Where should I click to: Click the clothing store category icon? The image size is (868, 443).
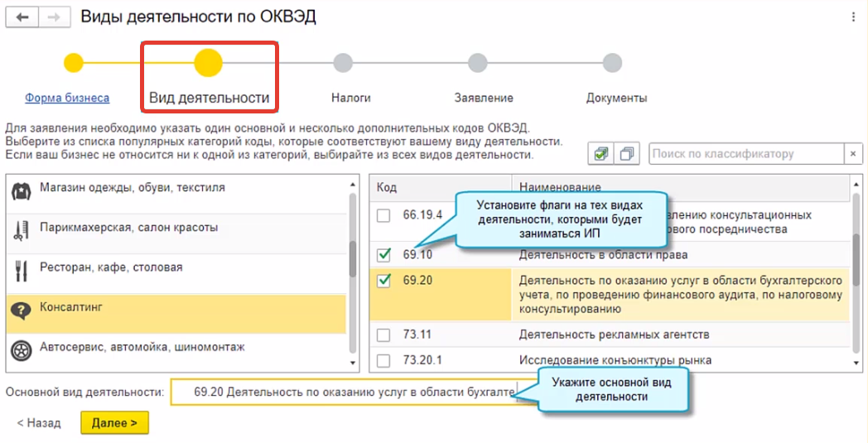coord(21,191)
